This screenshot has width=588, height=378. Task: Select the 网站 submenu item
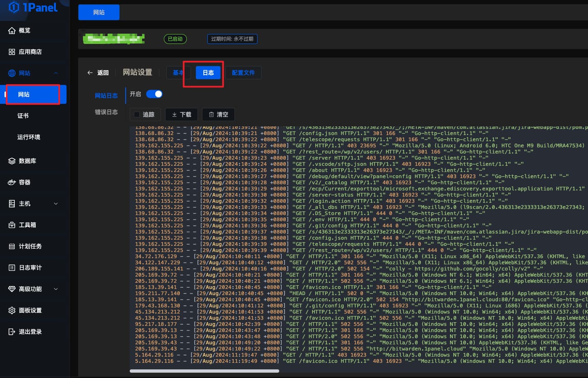click(33, 94)
